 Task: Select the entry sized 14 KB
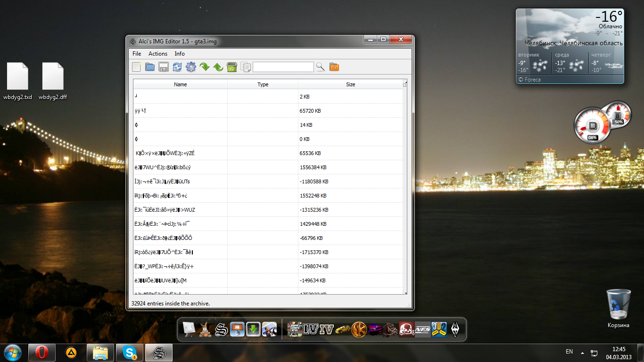tap(268, 125)
